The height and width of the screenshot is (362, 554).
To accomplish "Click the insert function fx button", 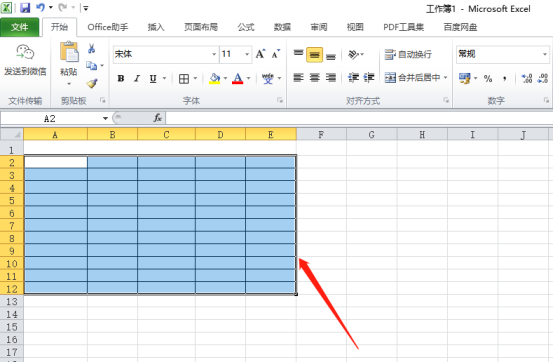I will click(158, 118).
